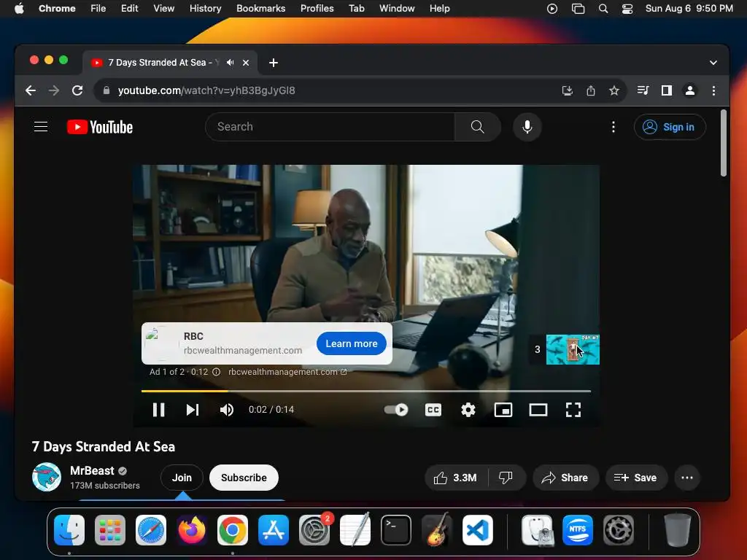Save video to playlist
Image resolution: width=747 pixels, height=560 pixels.
636,478
